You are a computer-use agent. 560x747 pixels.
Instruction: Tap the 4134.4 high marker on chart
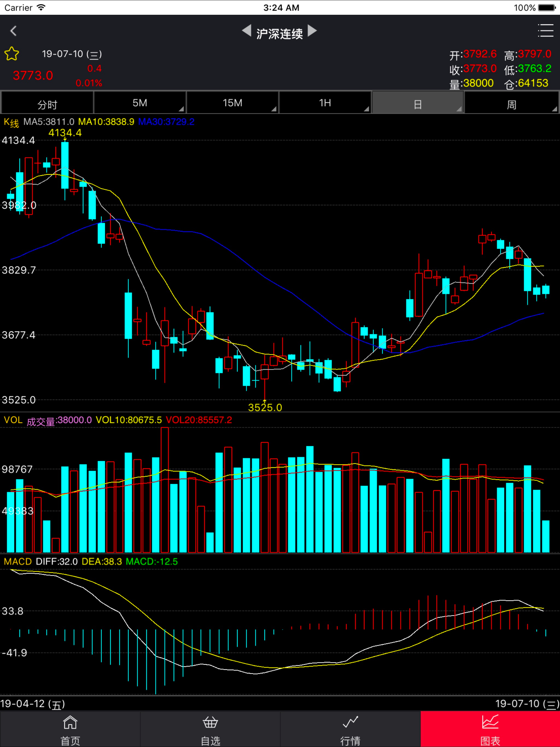pos(65,133)
